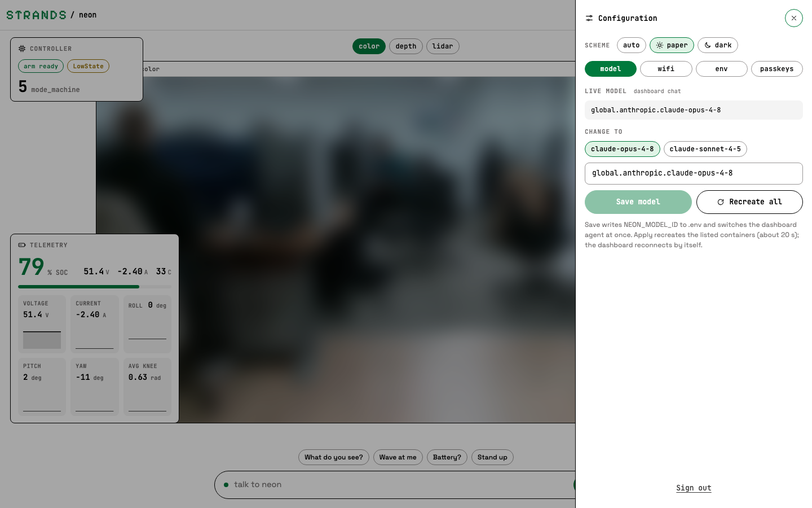This screenshot has height=508, width=812.
Task: Switch to the wifi tab
Action: [x=666, y=69]
